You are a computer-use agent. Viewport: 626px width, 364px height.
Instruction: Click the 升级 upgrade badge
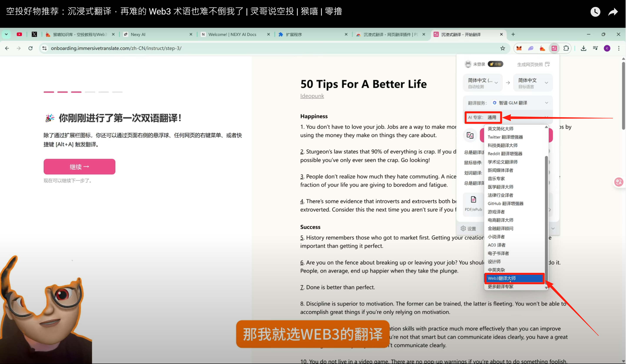(x=495, y=64)
